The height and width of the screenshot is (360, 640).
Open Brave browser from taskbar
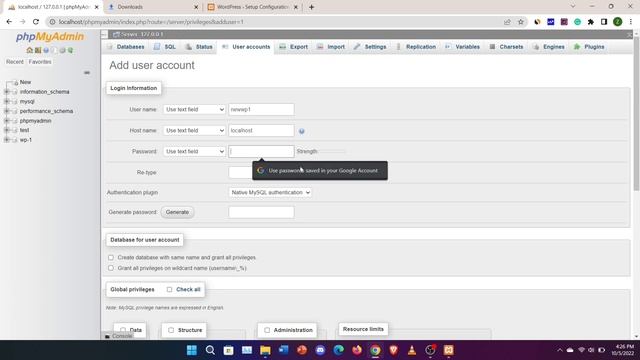(393, 350)
